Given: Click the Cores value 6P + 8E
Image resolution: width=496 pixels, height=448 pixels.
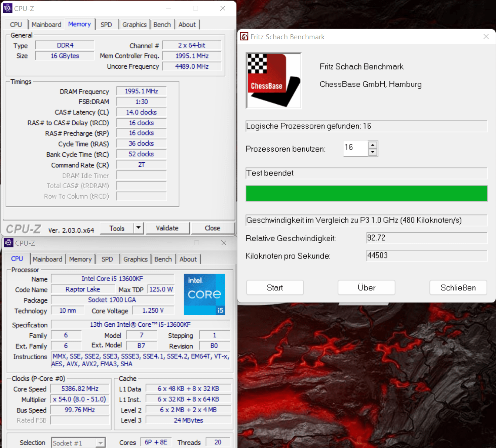Looking at the screenshot, I should tap(156, 442).
